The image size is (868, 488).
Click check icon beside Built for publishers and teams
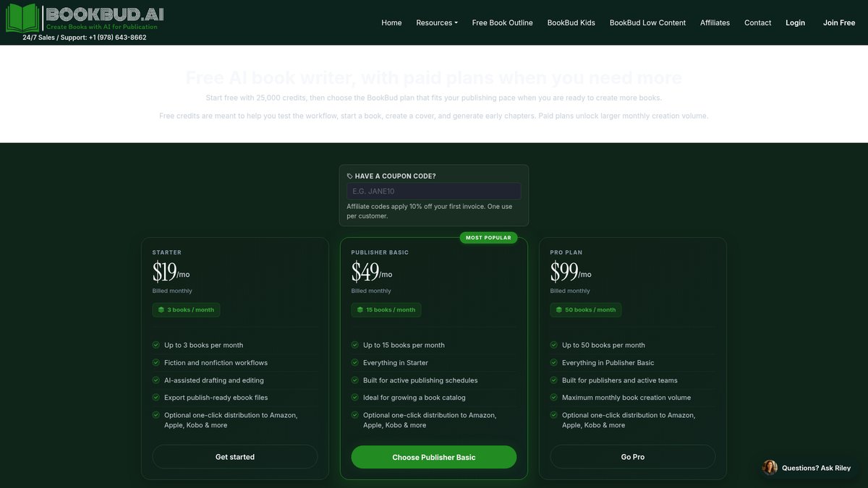click(x=554, y=380)
